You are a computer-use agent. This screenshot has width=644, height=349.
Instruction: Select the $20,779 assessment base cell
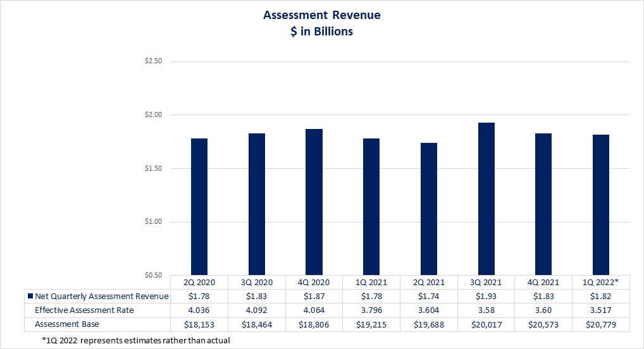point(600,324)
